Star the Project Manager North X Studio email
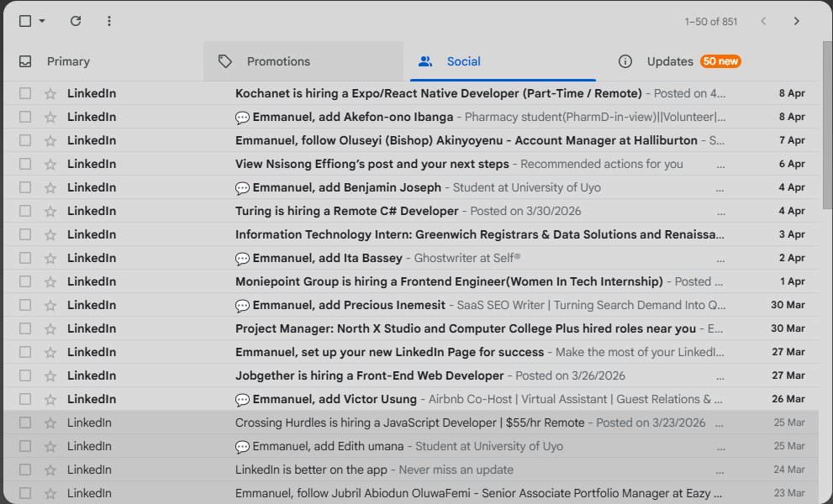Image resolution: width=833 pixels, height=504 pixels. [50, 328]
